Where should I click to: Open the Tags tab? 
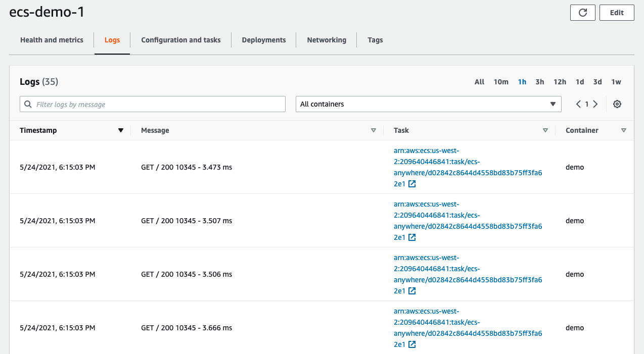pos(375,40)
